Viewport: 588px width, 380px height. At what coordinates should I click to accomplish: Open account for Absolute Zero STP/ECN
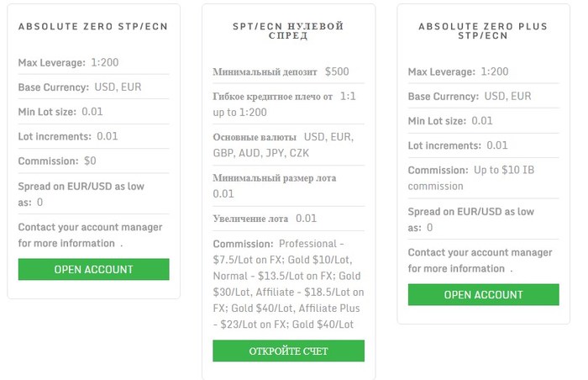tap(94, 269)
